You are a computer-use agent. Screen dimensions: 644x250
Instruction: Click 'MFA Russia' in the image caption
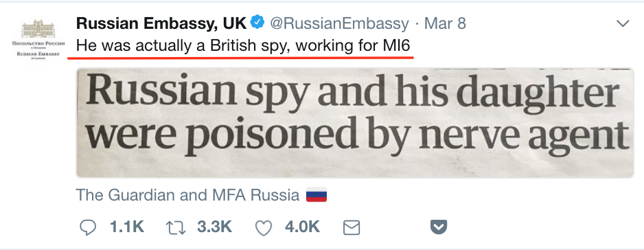(255, 195)
